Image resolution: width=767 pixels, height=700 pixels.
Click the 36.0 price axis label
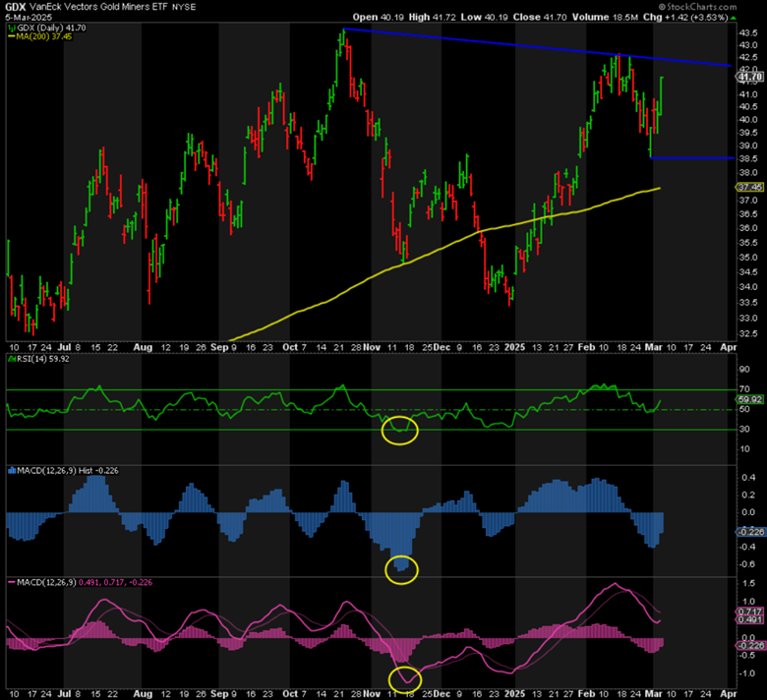pyautogui.click(x=748, y=228)
